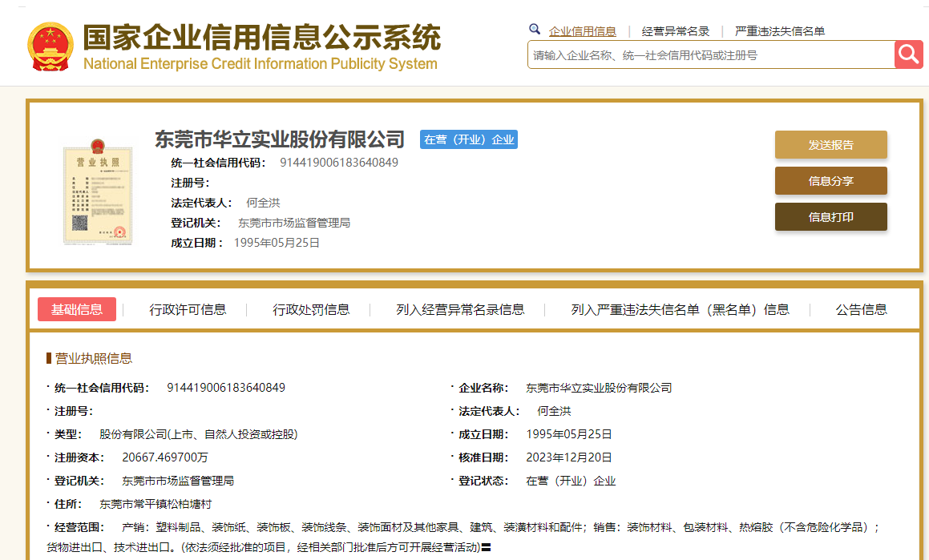The height and width of the screenshot is (560, 929).
Task: Click 何全洪 in the header card
Action: click(x=263, y=203)
